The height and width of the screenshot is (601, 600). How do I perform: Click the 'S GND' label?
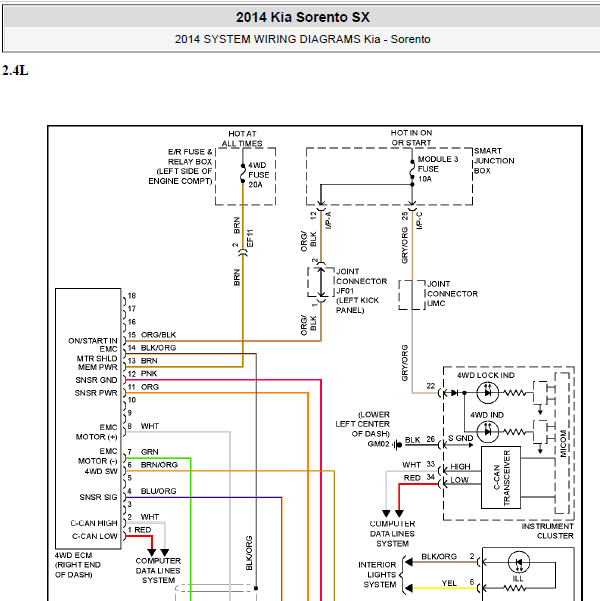tap(460, 438)
